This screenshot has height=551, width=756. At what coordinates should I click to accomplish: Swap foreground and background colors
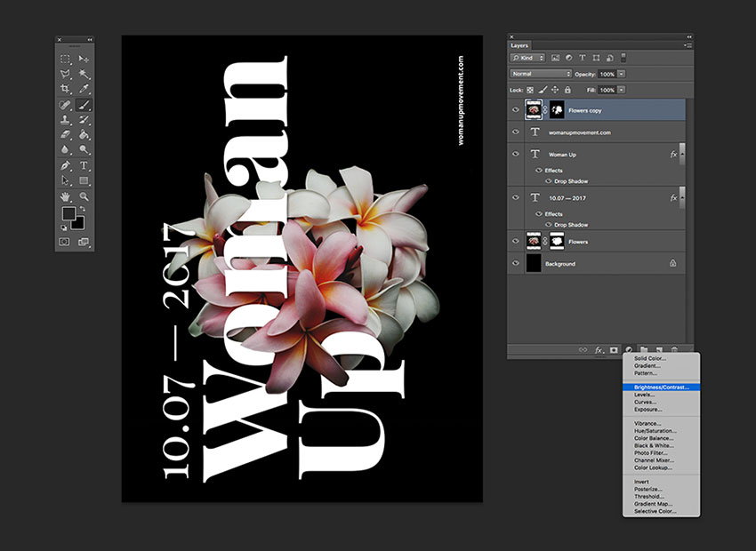click(x=83, y=209)
